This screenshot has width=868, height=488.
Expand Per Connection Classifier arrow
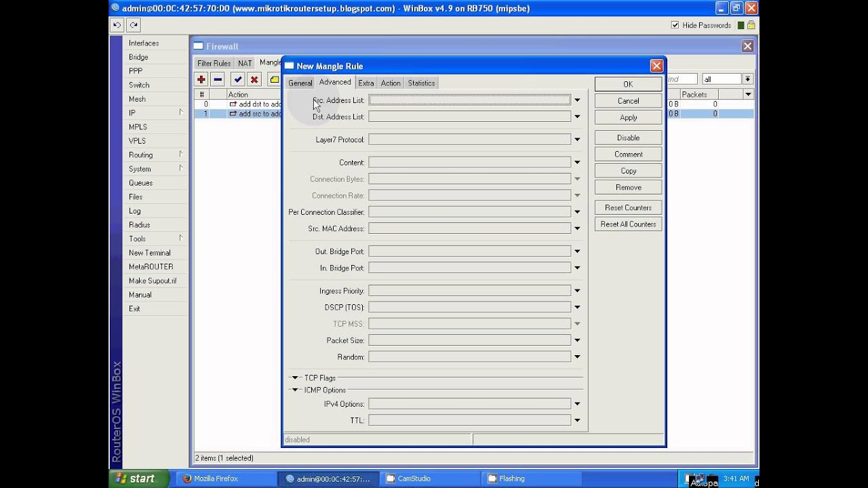click(577, 212)
